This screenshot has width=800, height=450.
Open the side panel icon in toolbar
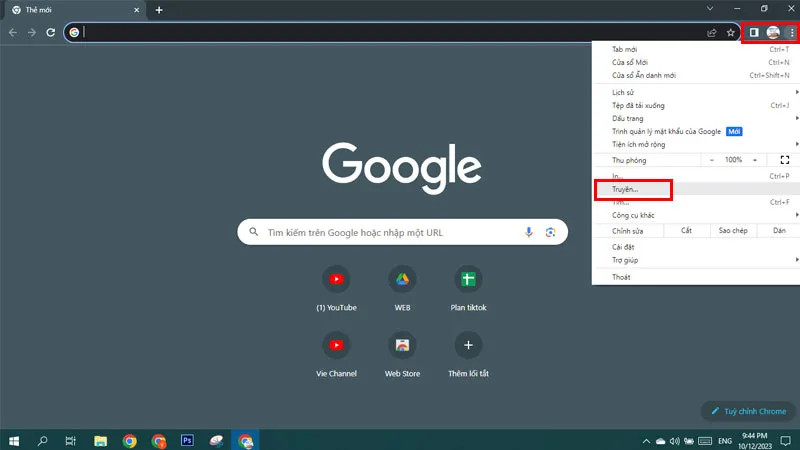[754, 32]
